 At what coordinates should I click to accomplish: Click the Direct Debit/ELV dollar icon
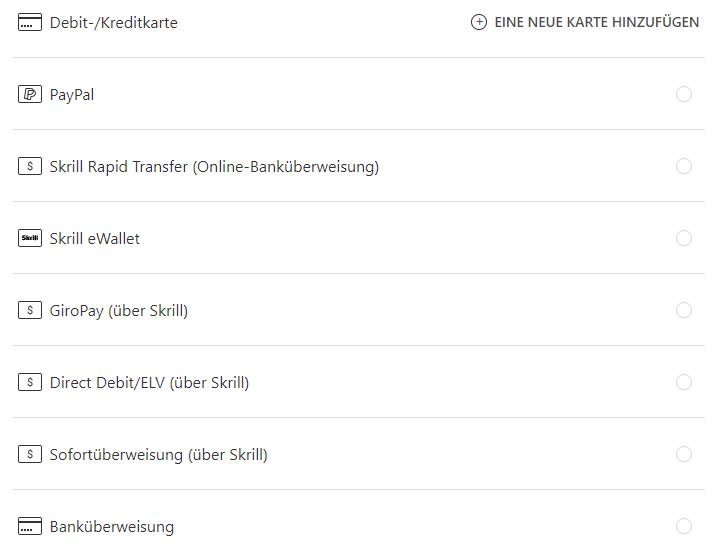click(30, 382)
